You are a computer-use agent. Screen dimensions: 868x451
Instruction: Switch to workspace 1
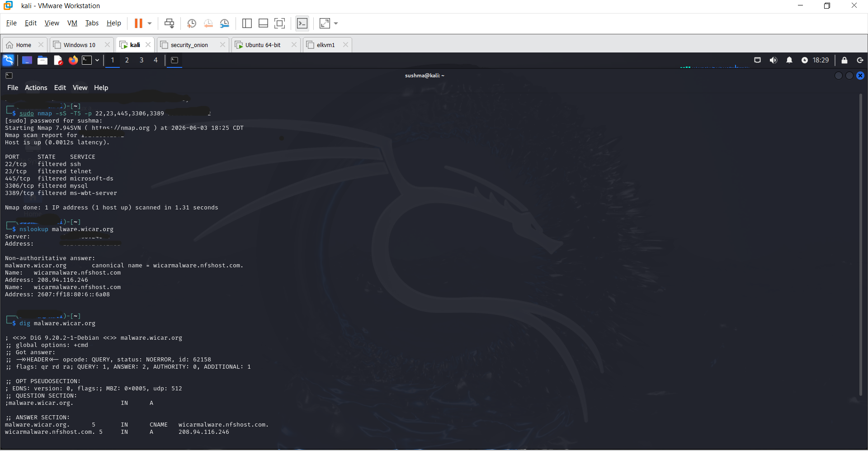click(113, 60)
